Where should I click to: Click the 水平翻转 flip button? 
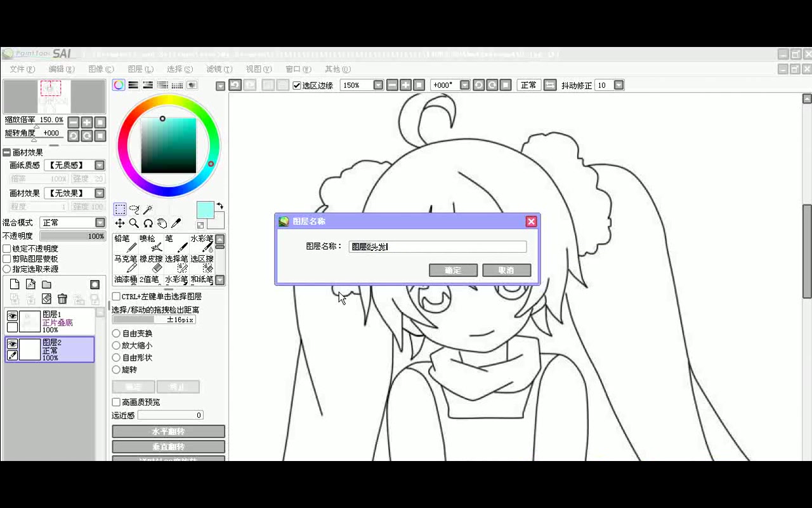(x=168, y=431)
